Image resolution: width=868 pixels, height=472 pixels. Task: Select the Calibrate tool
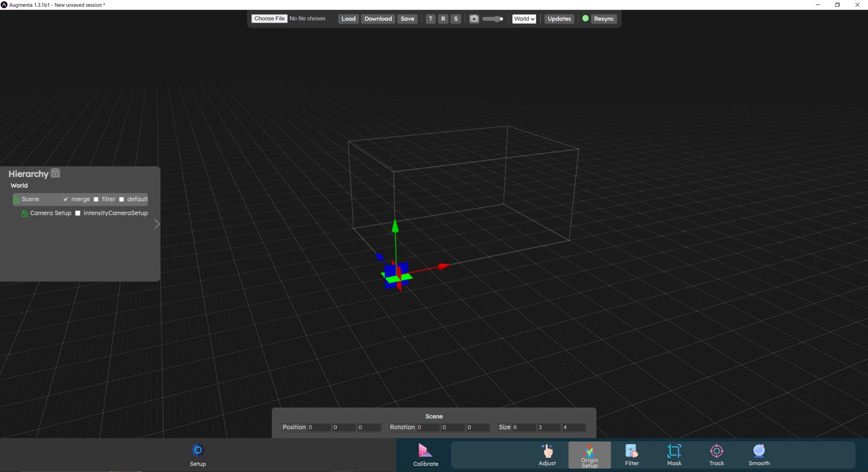point(425,455)
